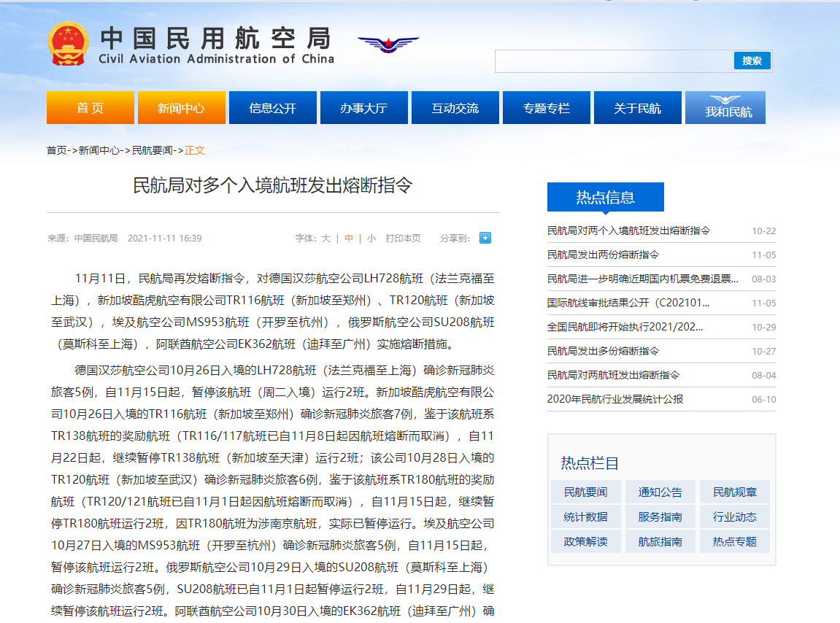Screen dimensions: 840x623
Task: Click the 搜索 search button
Action: click(x=752, y=61)
